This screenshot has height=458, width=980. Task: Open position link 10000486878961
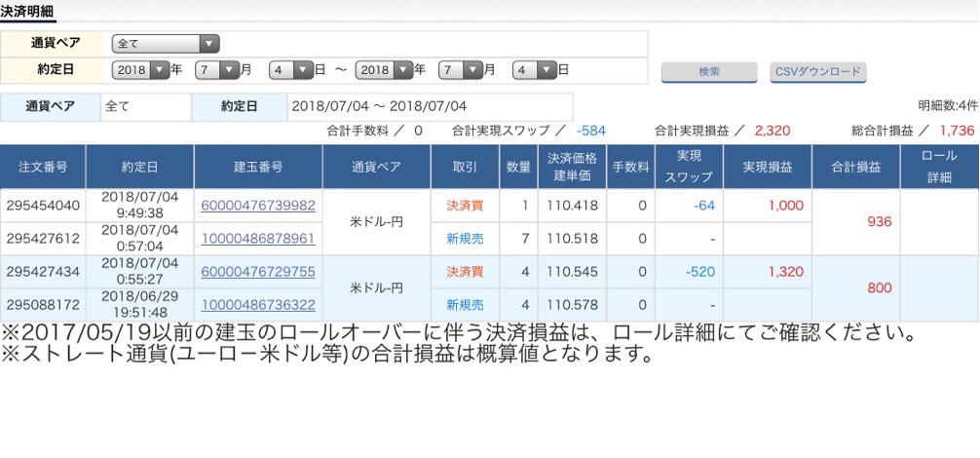pos(258,238)
